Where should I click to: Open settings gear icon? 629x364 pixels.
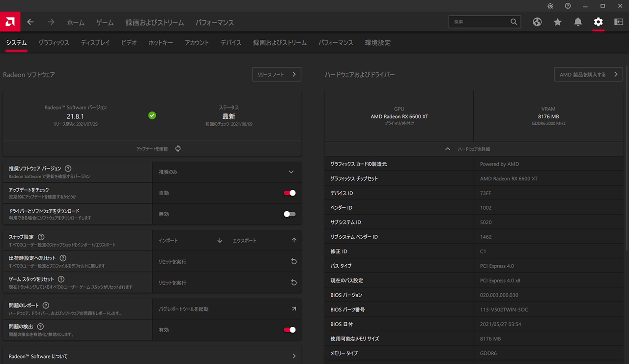point(598,22)
